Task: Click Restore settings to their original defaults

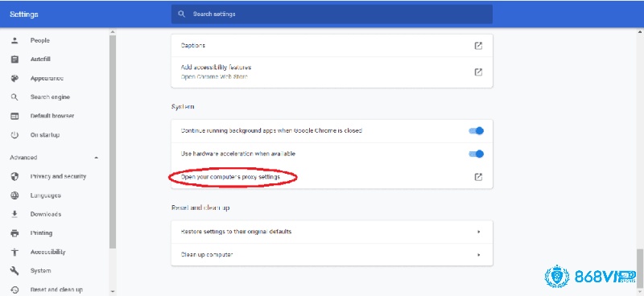Action: (x=236, y=232)
